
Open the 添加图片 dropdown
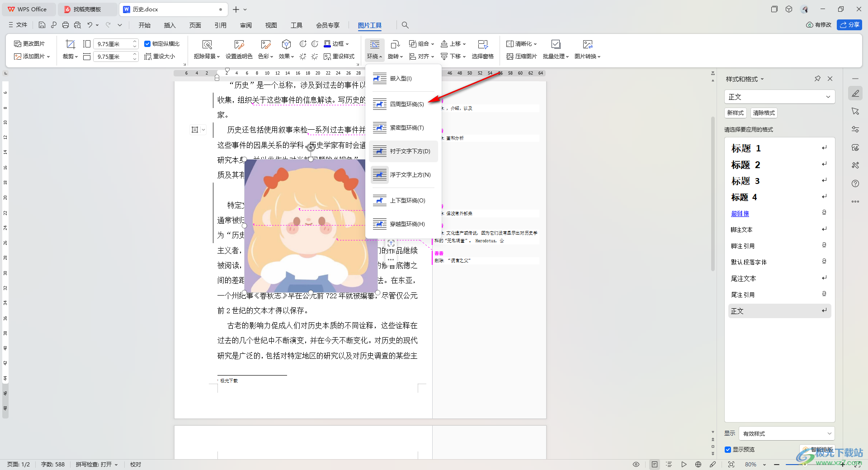32,56
